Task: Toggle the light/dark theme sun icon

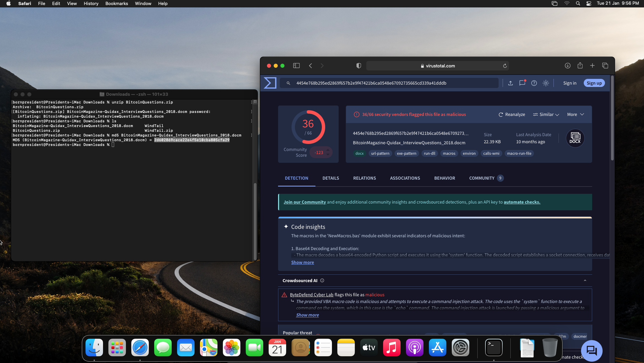Action: coord(546,83)
